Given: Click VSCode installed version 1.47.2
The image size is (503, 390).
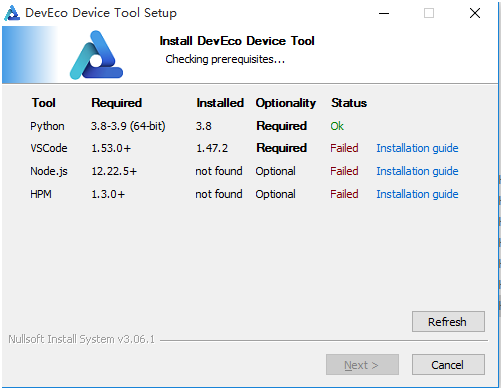Looking at the screenshot, I should [x=212, y=148].
